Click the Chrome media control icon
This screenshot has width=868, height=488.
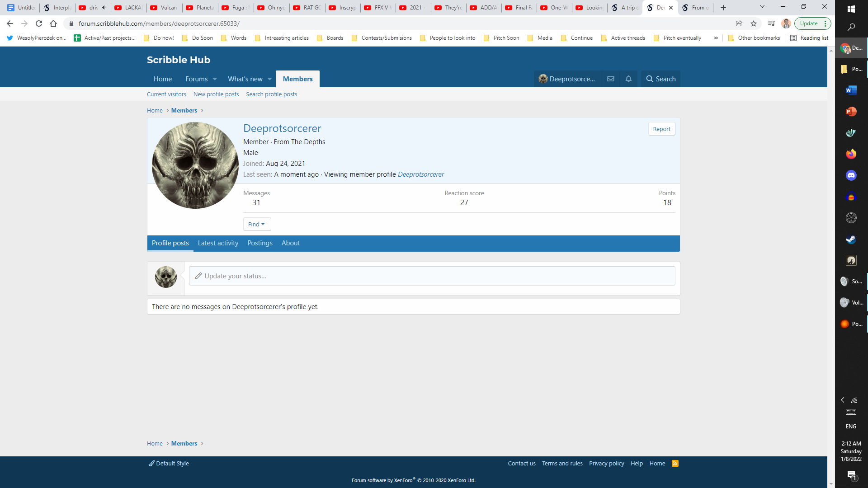point(771,23)
